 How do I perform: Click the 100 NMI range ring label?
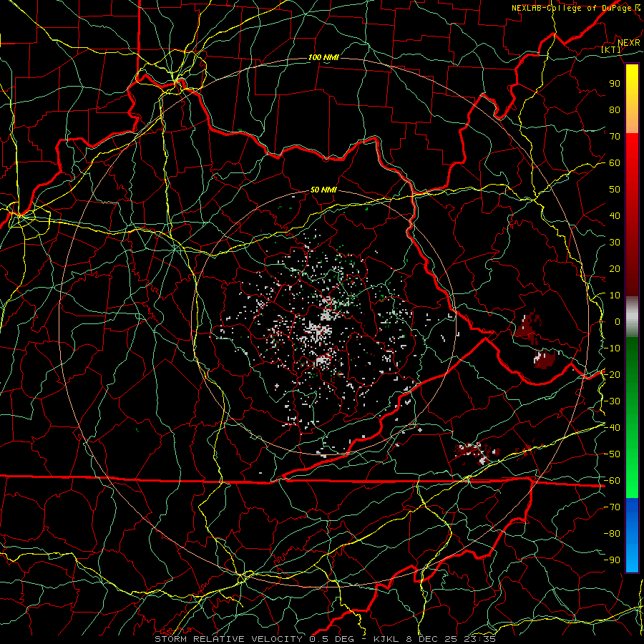point(323,57)
